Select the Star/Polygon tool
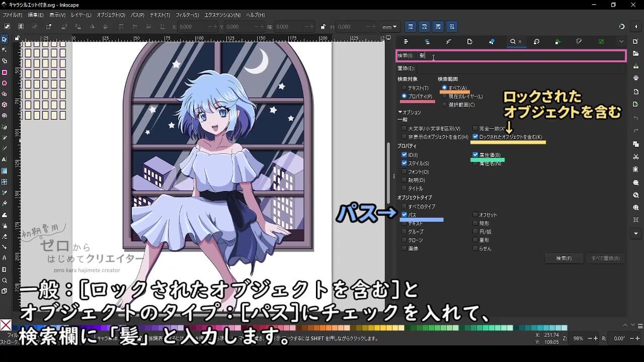The image size is (644, 362). click(x=5, y=94)
